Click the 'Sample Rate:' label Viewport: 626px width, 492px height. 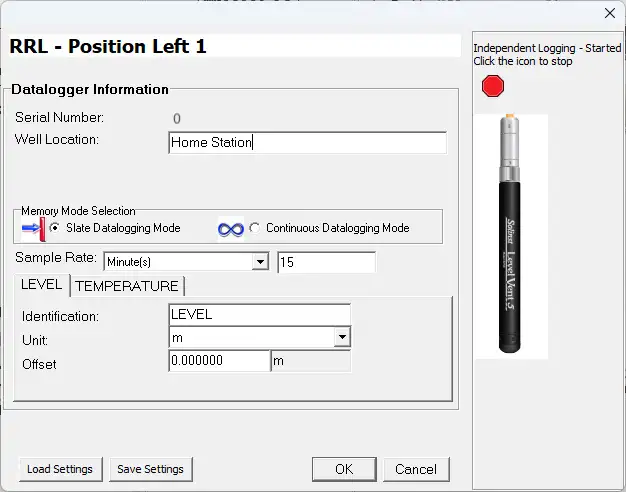pyautogui.click(x=56, y=257)
